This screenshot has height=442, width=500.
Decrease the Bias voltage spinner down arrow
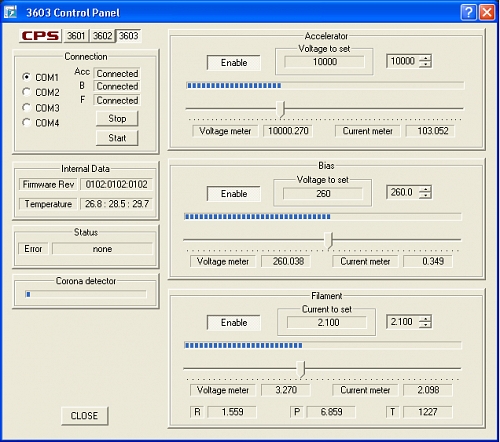(425, 196)
